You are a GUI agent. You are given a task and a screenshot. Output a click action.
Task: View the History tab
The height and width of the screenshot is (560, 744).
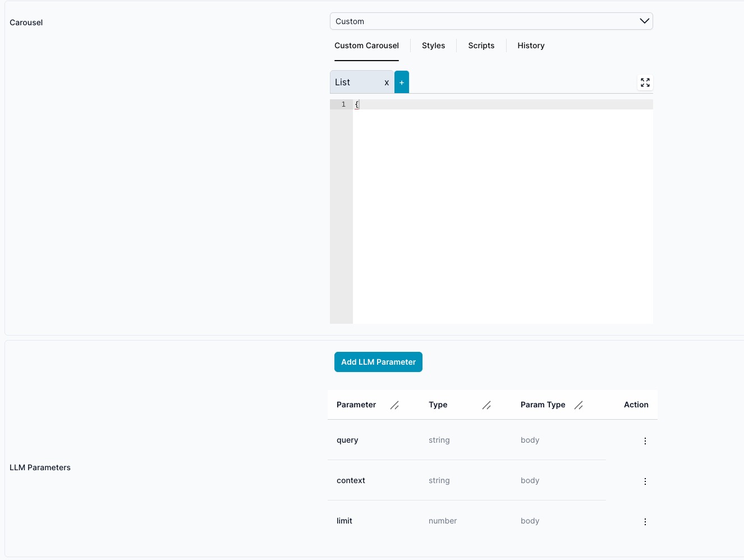(531, 45)
